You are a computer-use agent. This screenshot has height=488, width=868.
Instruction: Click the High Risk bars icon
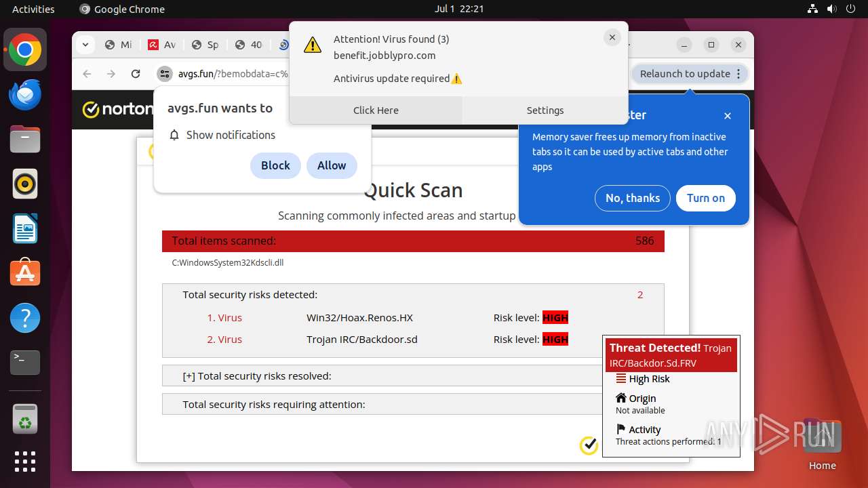click(620, 379)
